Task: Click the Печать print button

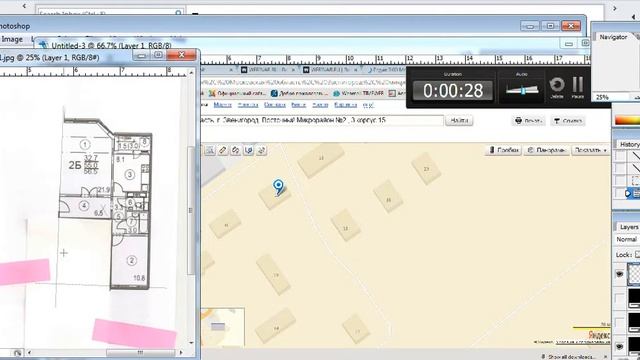Action: (x=529, y=121)
